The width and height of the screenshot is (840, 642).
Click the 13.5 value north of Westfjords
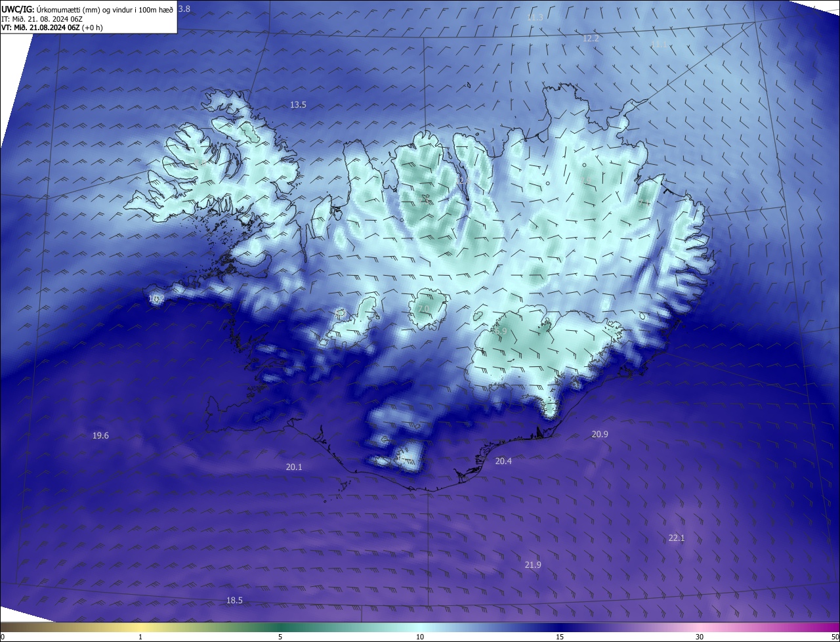point(299,105)
